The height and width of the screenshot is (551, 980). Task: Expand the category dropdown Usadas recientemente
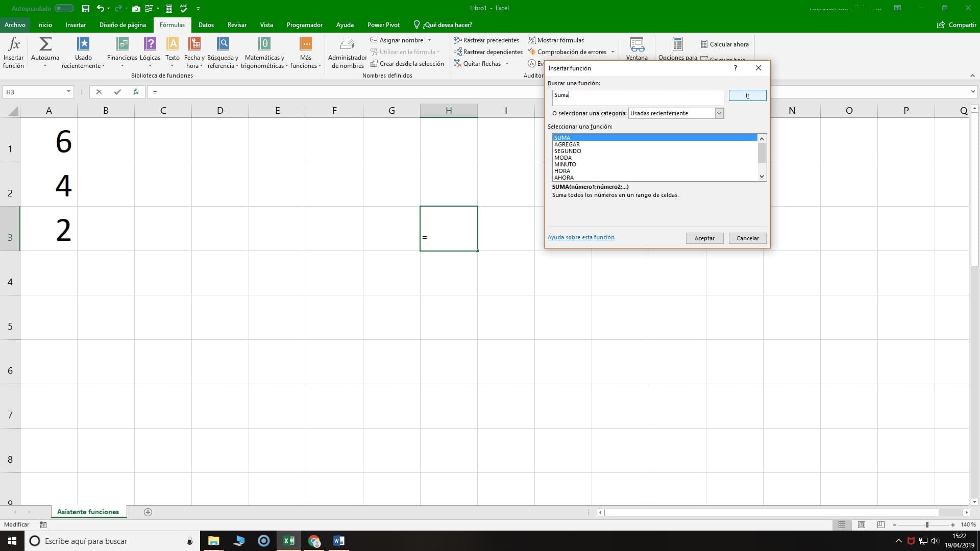point(719,113)
